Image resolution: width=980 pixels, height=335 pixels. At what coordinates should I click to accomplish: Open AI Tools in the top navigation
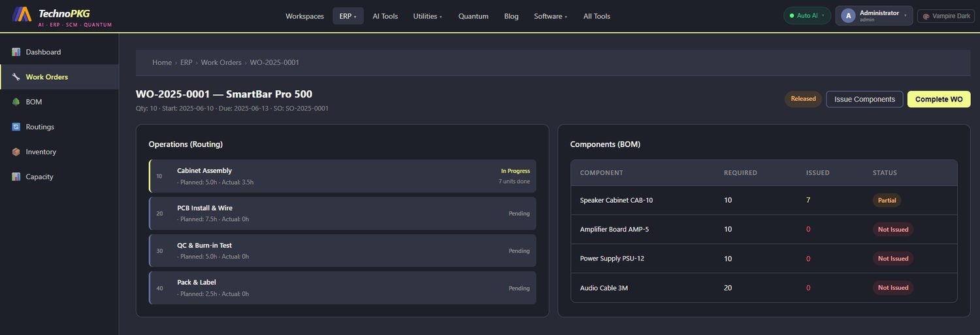coord(385,16)
